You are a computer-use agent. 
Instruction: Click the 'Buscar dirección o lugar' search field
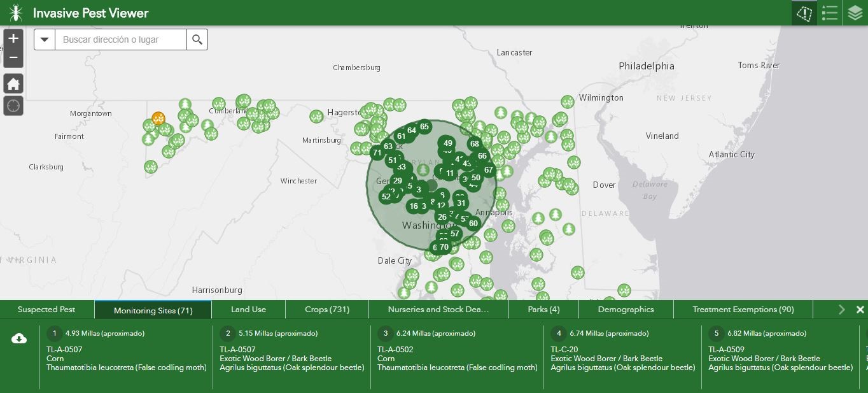121,39
